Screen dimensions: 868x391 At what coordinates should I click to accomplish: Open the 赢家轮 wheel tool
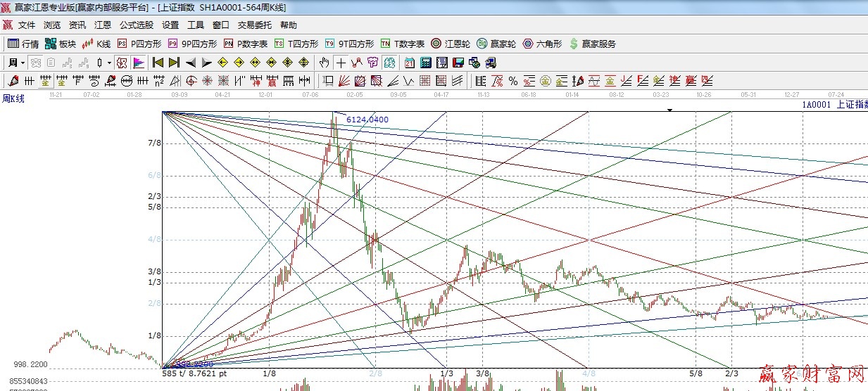[496, 44]
